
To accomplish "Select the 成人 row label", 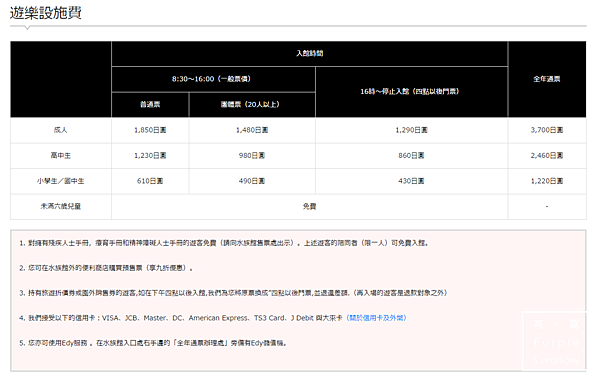I will tap(60, 130).
